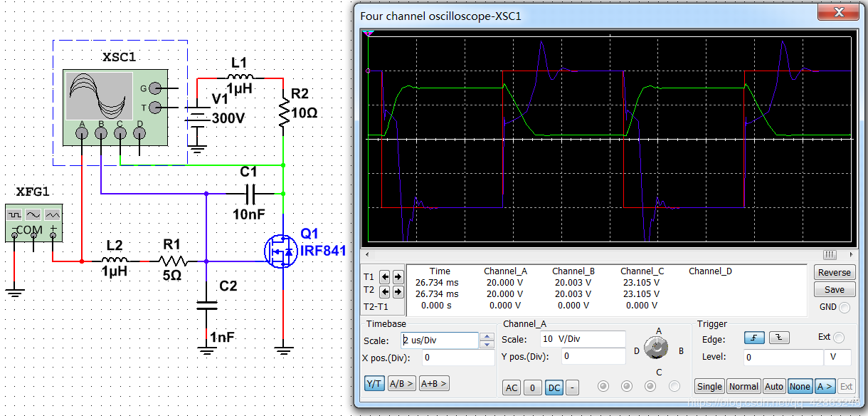
Task: Click the falling edge trigger button
Action: 778,338
